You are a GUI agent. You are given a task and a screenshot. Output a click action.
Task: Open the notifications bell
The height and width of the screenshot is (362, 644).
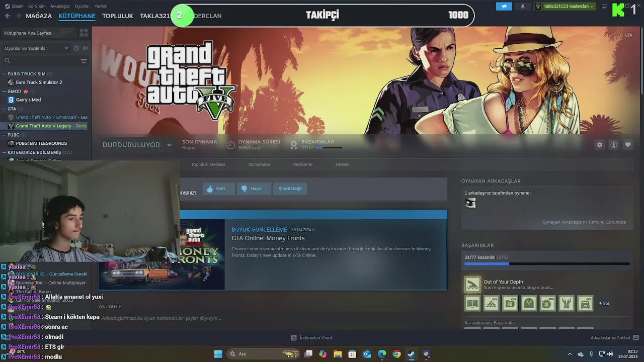[523, 6]
